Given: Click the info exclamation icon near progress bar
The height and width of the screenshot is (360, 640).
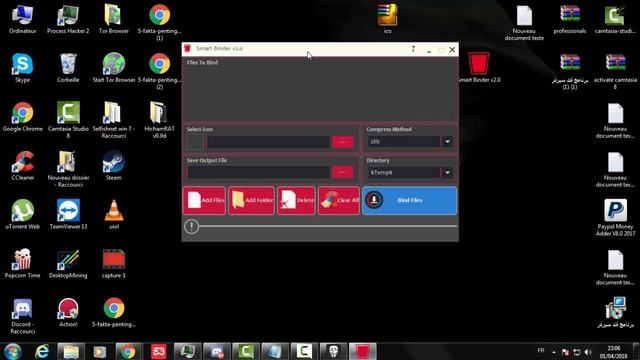Looking at the screenshot, I should pyautogui.click(x=191, y=227).
